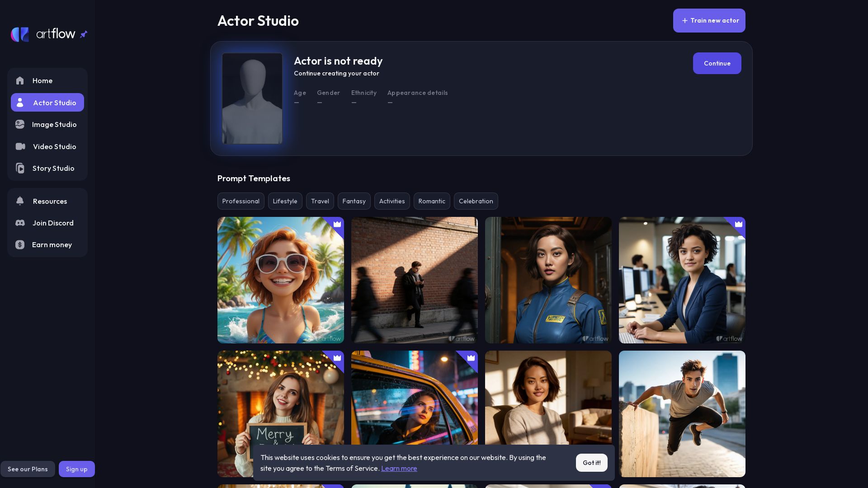Image resolution: width=868 pixels, height=488 pixels.
Task: Click the Home house icon
Action: [x=20, y=81]
